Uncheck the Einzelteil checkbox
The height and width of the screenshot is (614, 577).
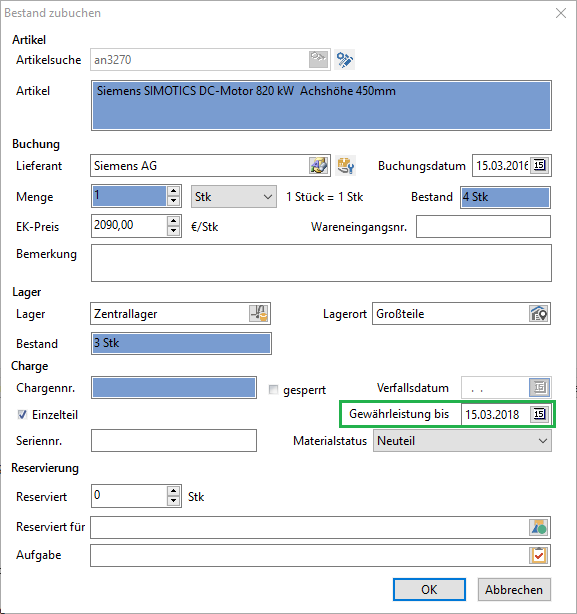(x=22, y=414)
